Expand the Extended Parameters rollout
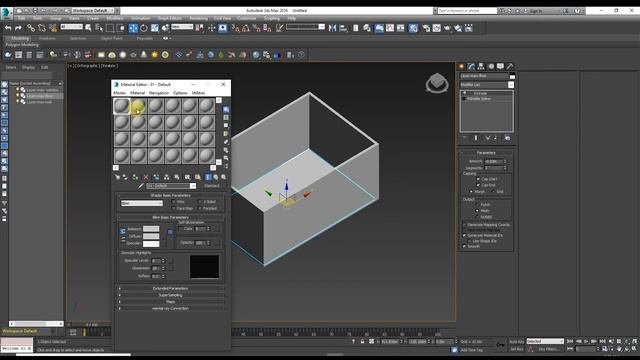 pos(171,289)
